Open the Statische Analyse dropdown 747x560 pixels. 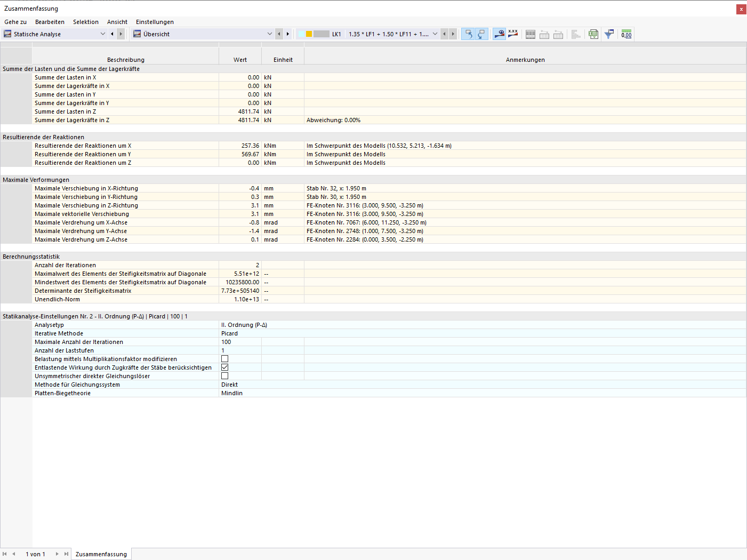103,34
